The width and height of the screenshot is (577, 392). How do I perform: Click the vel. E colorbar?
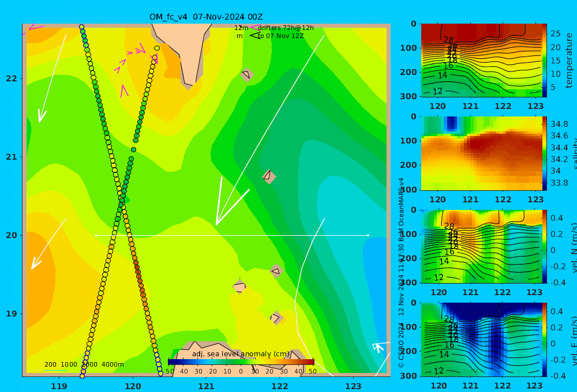544,340
